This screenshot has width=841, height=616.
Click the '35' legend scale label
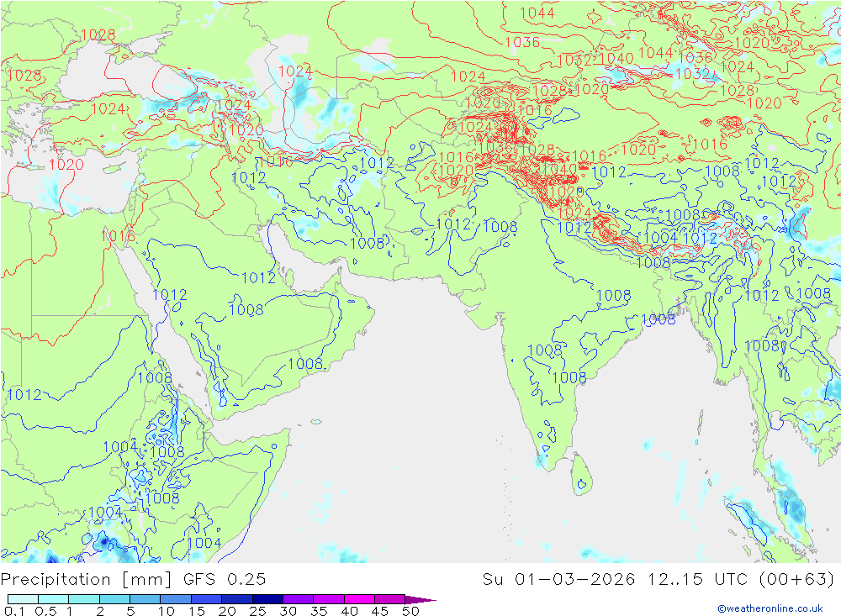pos(319,611)
